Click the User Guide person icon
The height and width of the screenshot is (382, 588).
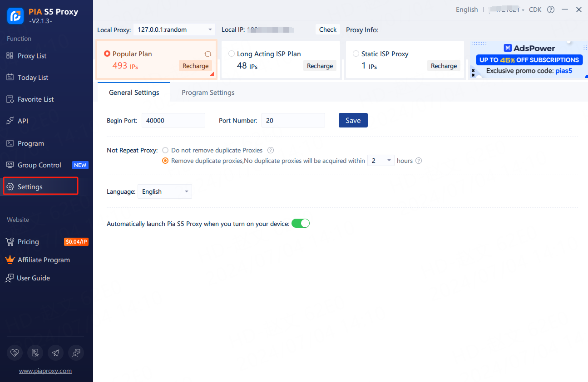pos(10,278)
